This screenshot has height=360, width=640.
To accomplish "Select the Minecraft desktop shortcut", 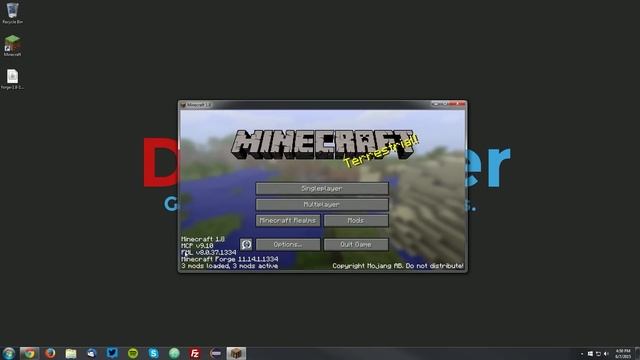I will [12, 46].
